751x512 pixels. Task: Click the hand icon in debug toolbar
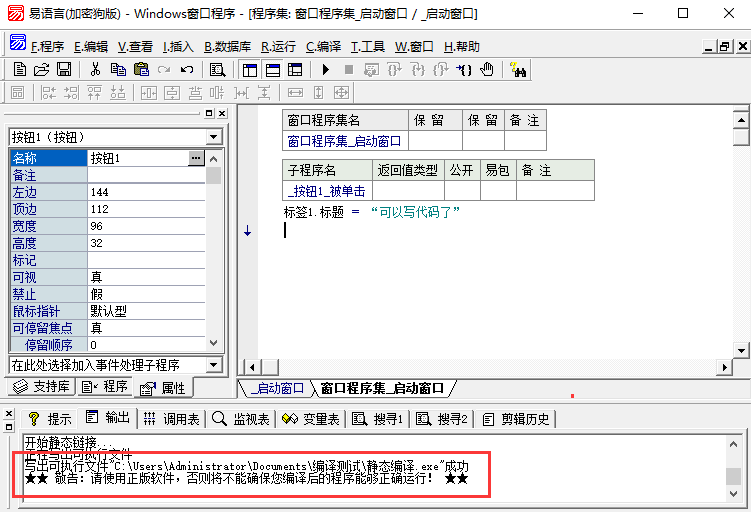click(487, 69)
